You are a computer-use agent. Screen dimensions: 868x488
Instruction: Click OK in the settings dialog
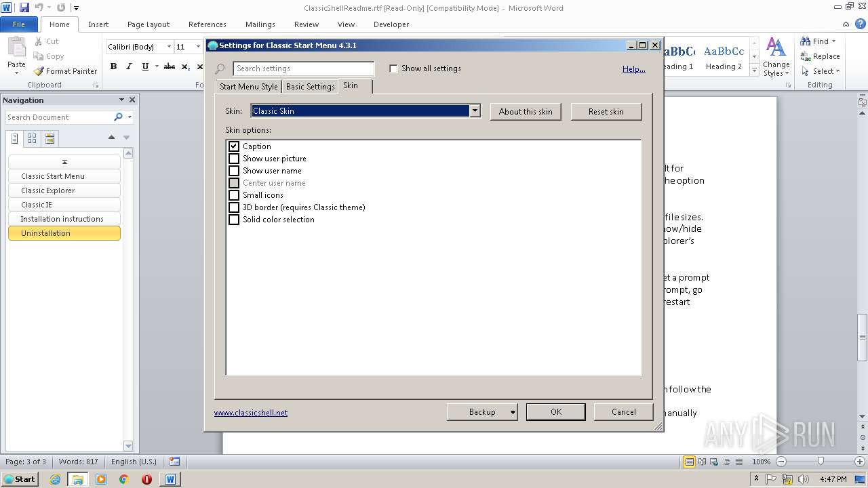click(556, 412)
